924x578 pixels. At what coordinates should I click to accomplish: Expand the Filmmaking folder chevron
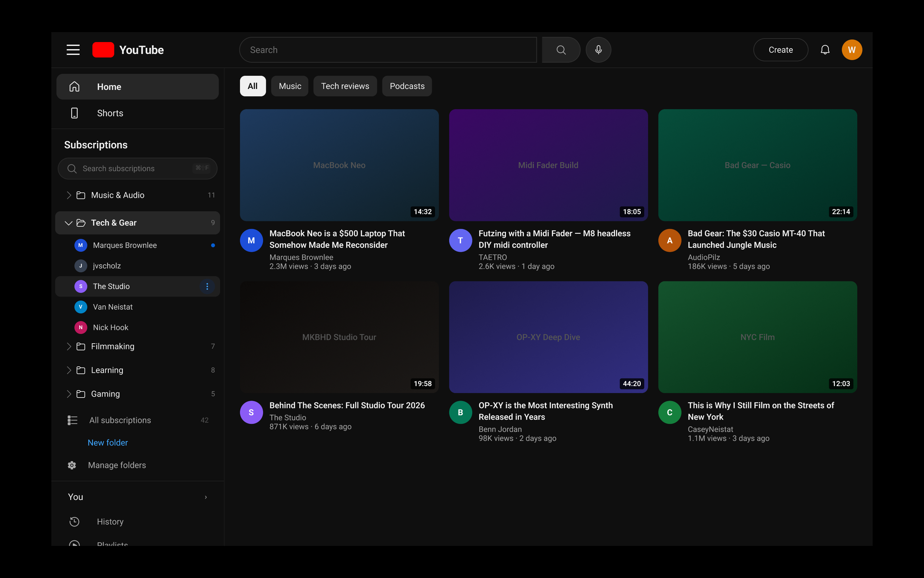tap(69, 346)
